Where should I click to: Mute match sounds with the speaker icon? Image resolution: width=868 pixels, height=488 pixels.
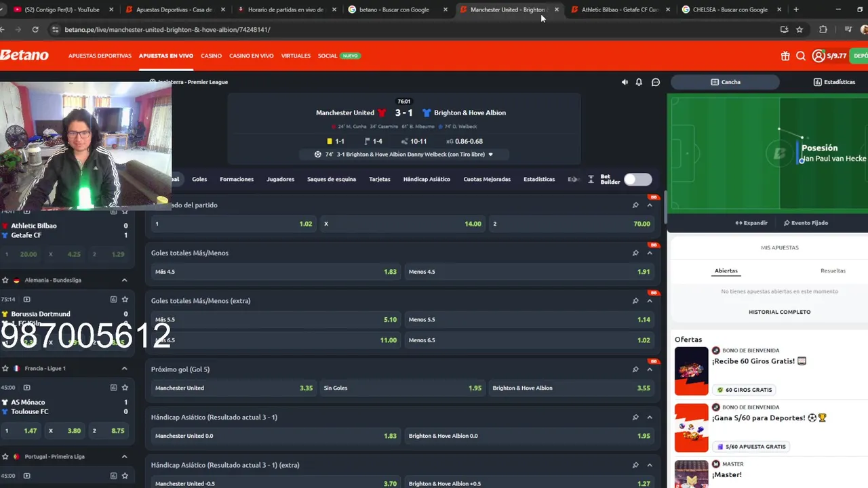click(625, 82)
